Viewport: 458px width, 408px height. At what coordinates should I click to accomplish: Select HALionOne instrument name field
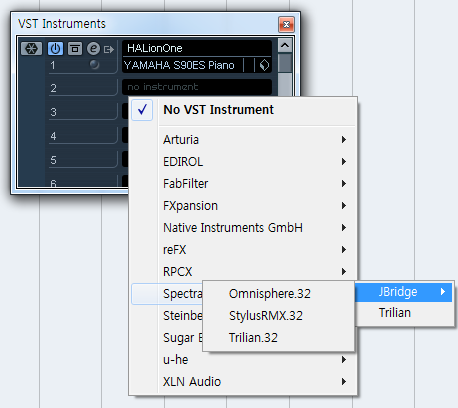click(x=197, y=48)
